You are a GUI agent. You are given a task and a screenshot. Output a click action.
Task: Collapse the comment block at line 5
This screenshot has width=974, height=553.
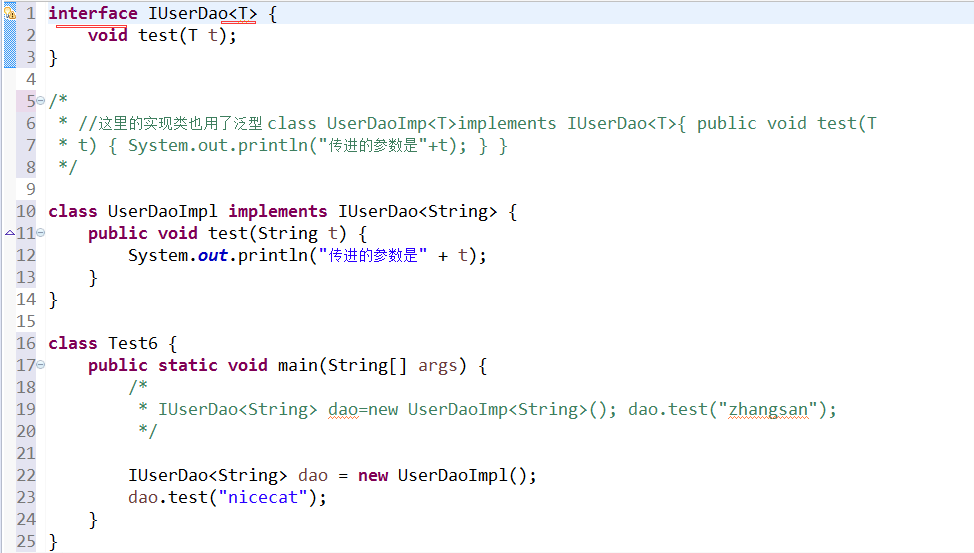click(x=40, y=101)
